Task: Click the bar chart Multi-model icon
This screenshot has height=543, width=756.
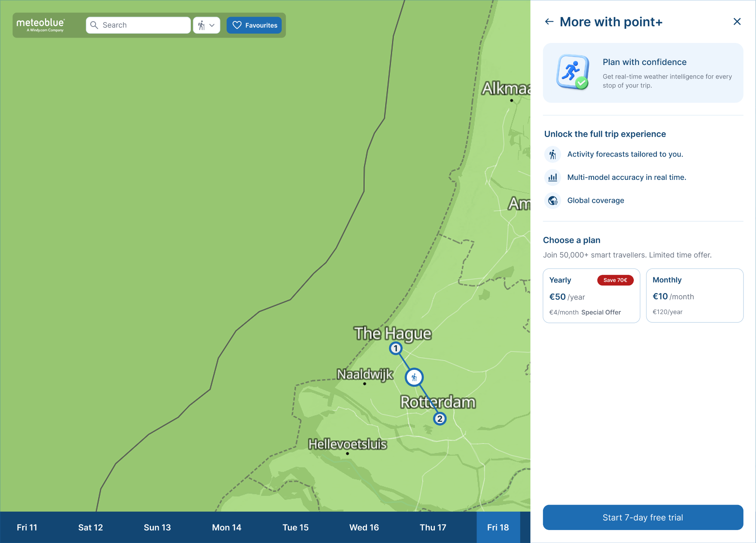Action: click(x=553, y=177)
